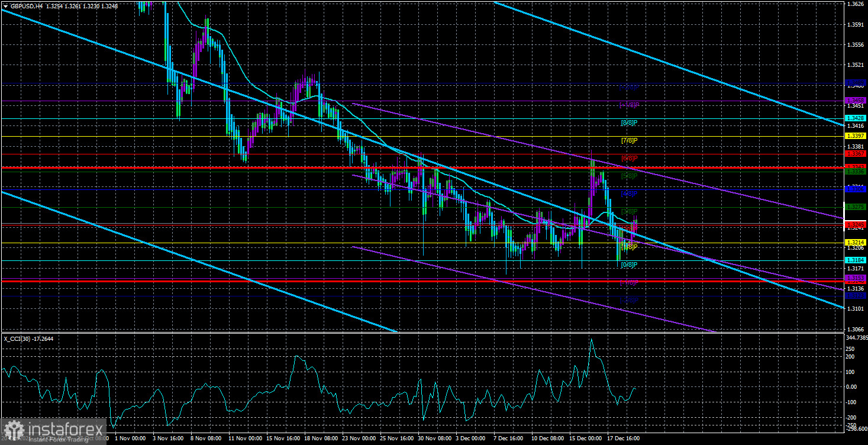Select the cyan 1.3428 price tag

click(856, 119)
